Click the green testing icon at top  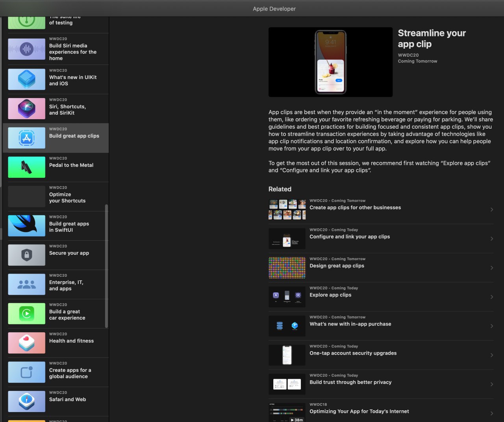pyautogui.click(x=26, y=22)
